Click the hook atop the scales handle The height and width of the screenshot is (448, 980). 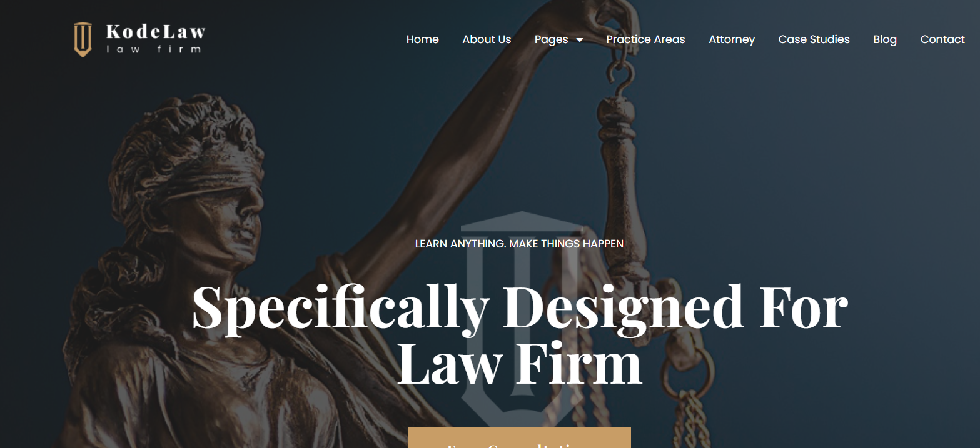622,72
